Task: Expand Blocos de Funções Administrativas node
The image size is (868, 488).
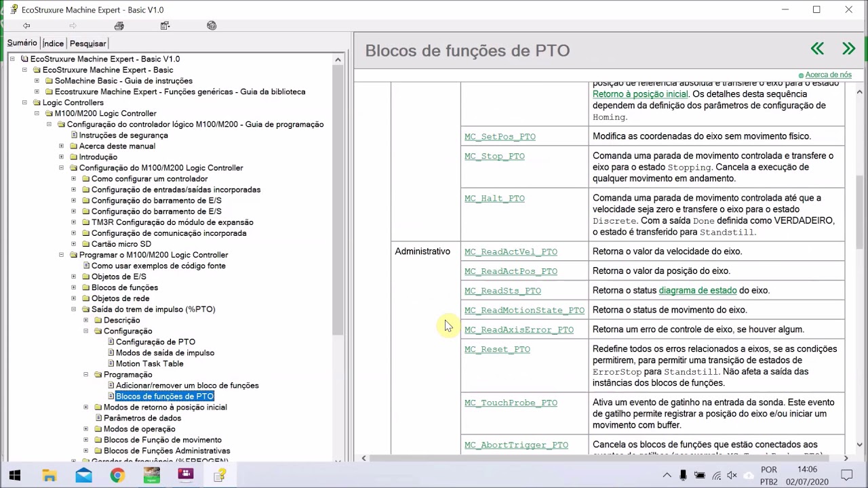Action: 85,451
